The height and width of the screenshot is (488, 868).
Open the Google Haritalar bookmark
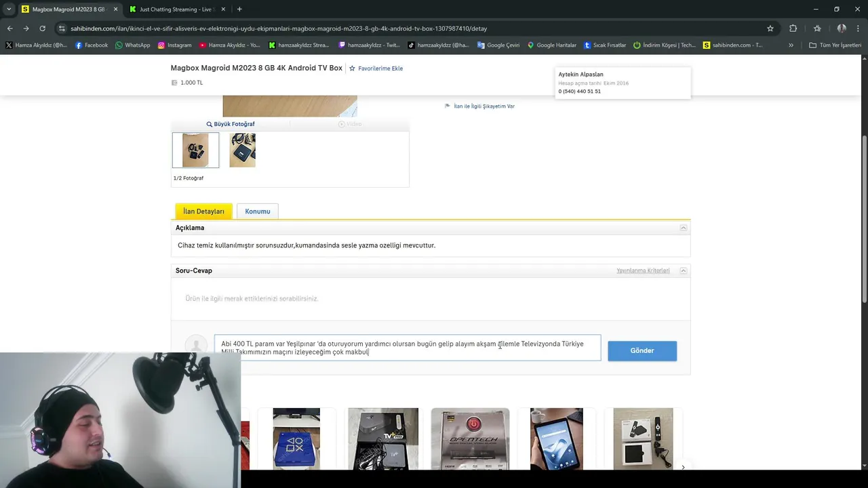(551, 45)
